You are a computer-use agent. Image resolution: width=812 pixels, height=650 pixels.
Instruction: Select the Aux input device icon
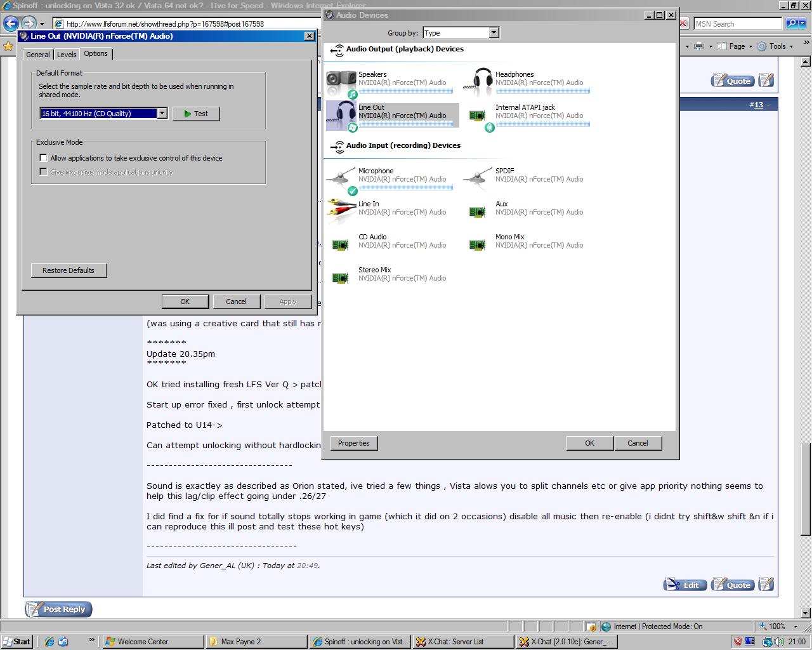(x=477, y=212)
